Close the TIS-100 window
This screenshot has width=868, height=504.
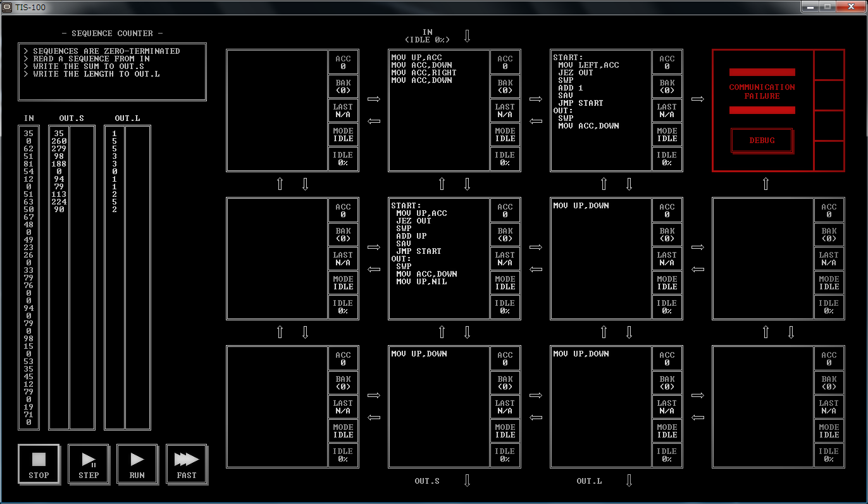tap(850, 7)
